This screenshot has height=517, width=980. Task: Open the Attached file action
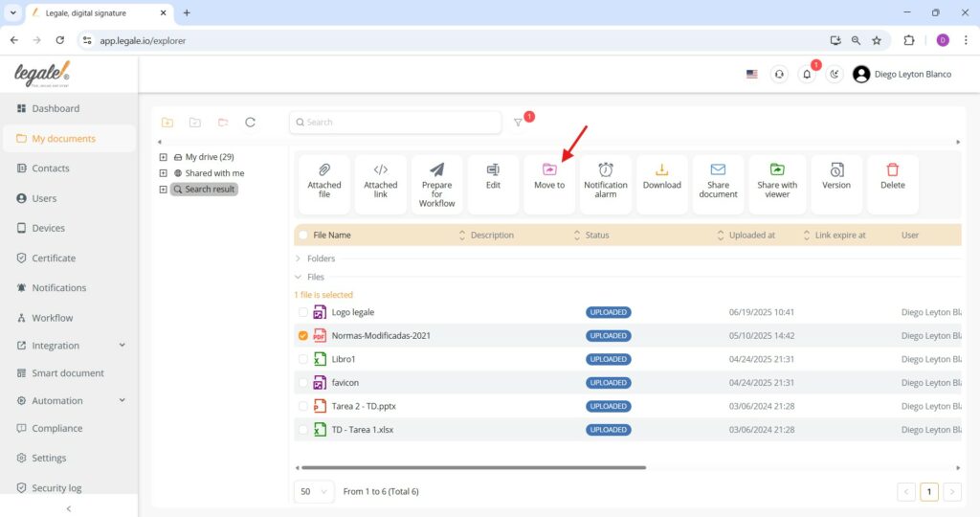click(323, 183)
